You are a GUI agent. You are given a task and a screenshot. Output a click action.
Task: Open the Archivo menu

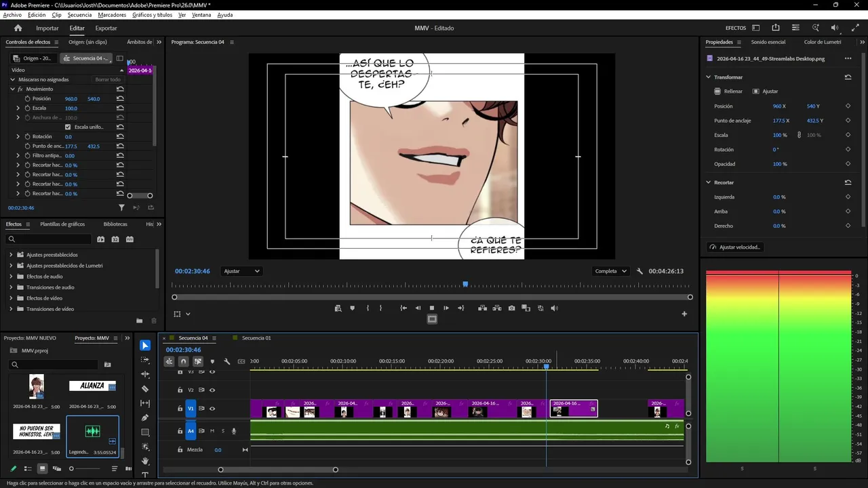point(12,15)
